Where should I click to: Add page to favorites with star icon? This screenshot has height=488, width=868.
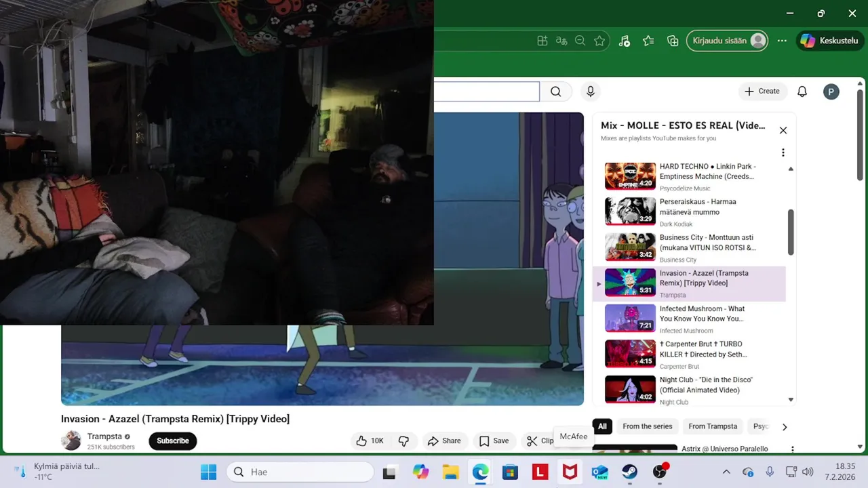click(599, 41)
